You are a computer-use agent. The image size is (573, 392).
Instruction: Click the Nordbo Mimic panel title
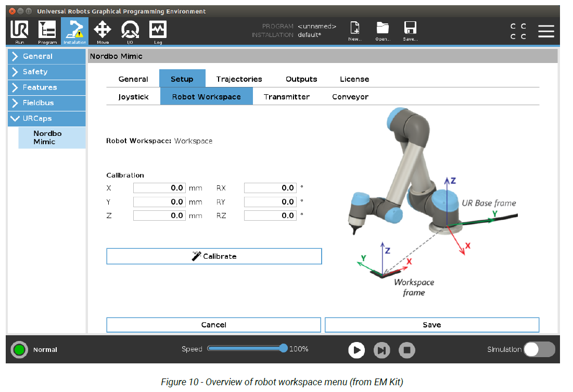click(x=116, y=56)
